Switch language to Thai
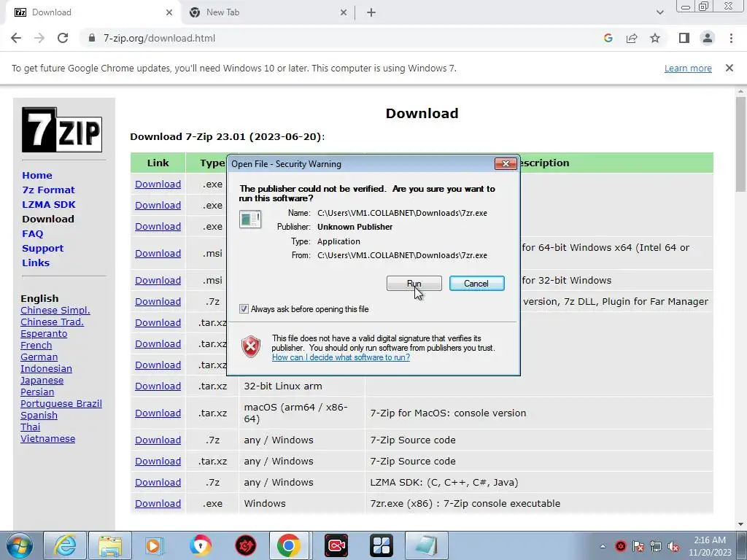Image resolution: width=747 pixels, height=560 pixels. (30, 427)
